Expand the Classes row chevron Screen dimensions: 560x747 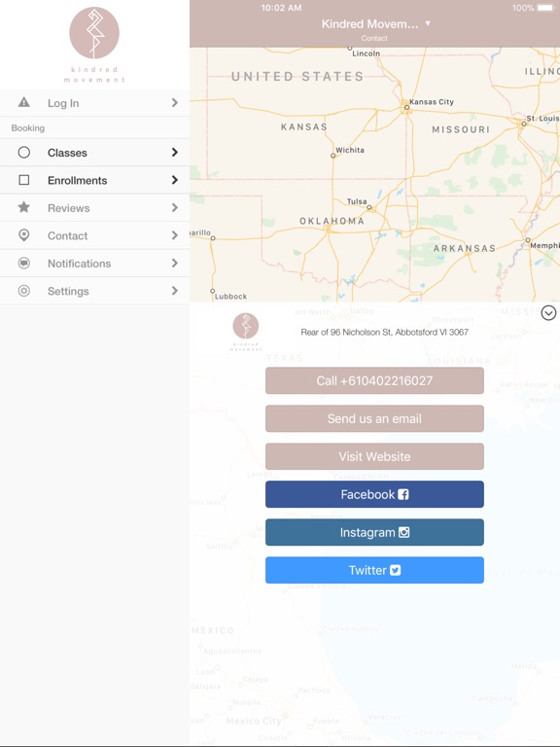(x=175, y=153)
